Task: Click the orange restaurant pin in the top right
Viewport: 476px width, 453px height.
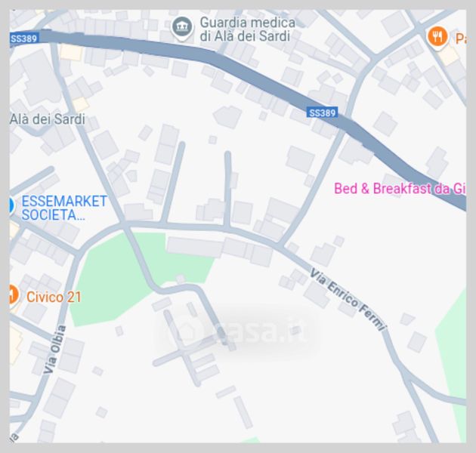Action: pyautogui.click(x=437, y=37)
